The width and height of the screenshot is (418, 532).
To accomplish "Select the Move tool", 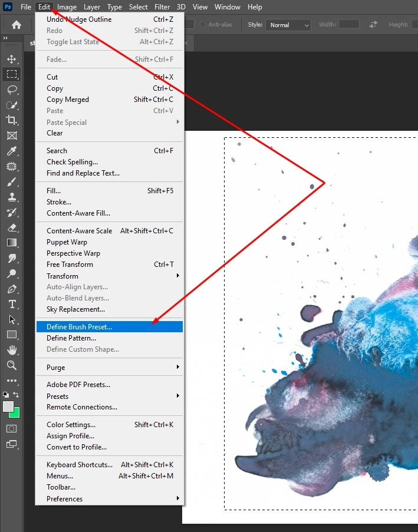I will tap(12, 59).
